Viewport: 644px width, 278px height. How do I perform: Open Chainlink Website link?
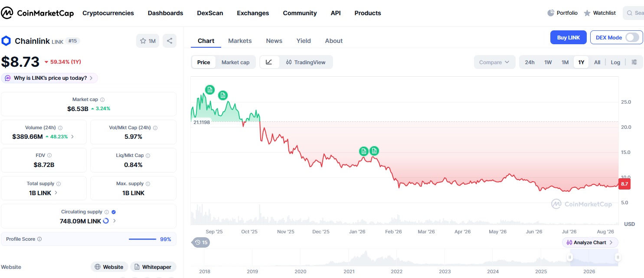tap(109, 267)
